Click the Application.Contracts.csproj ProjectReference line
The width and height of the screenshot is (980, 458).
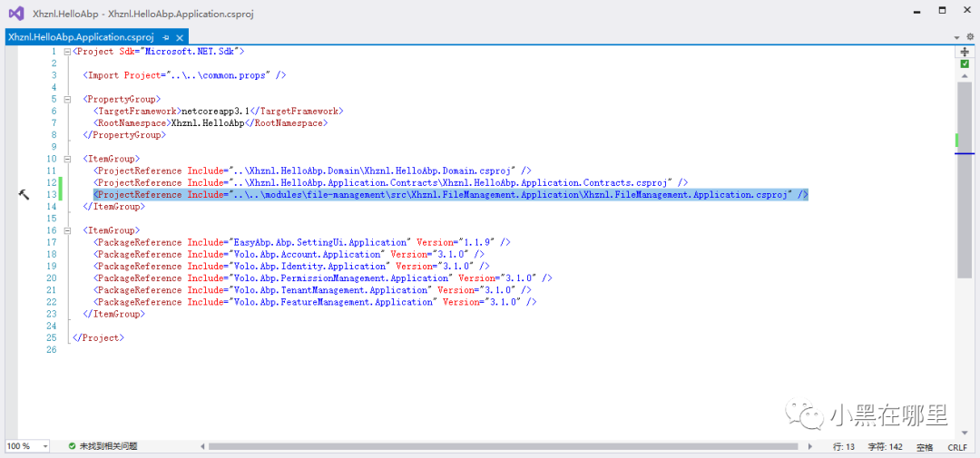click(x=390, y=182)
